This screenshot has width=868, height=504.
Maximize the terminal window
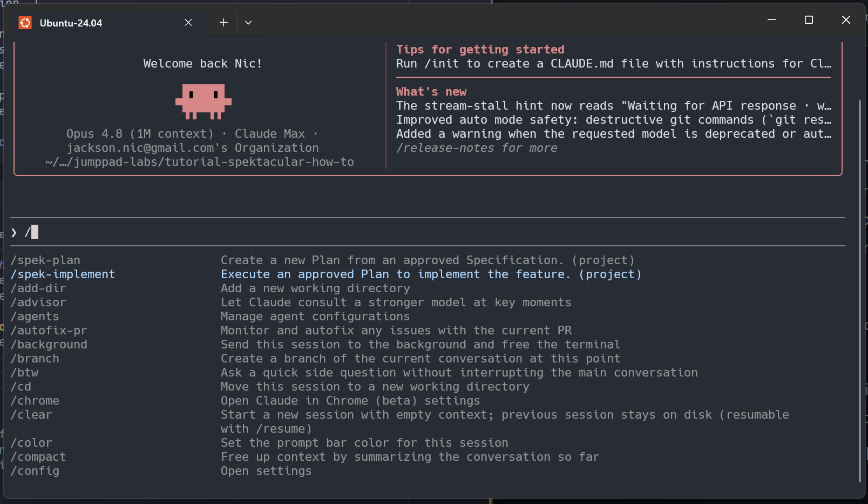click(809, 20)
